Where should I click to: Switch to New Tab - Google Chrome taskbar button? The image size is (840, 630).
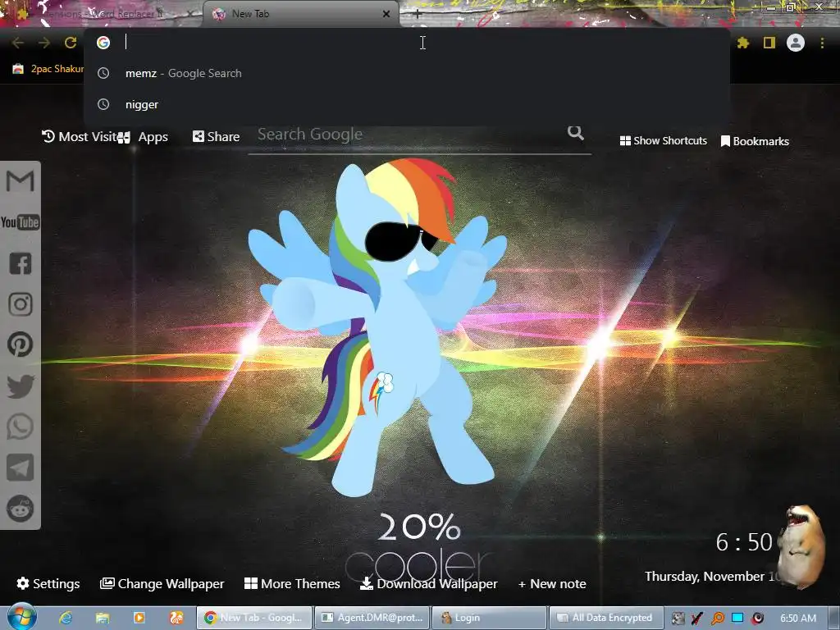point(254,618)
